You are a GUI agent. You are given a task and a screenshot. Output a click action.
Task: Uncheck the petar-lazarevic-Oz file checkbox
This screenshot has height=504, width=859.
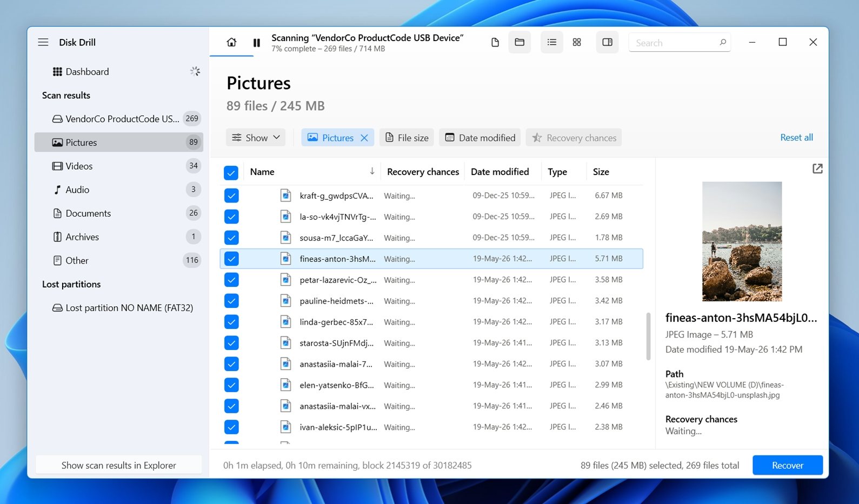tap(231, 280)
